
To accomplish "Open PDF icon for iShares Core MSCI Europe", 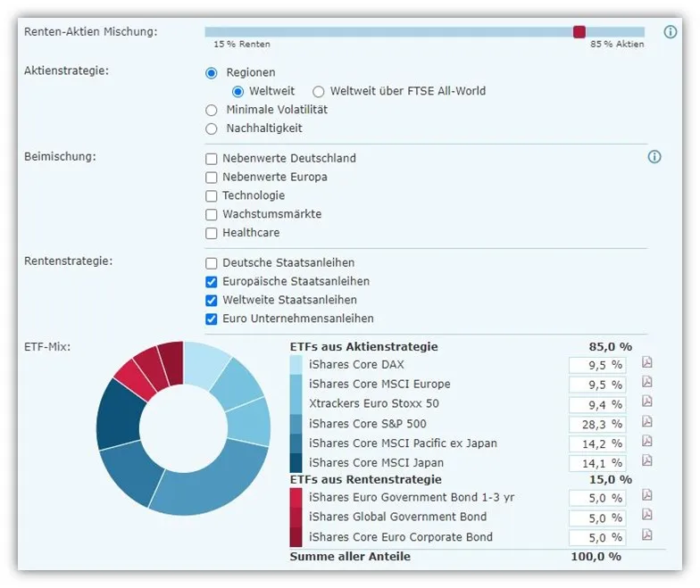I will pos(647,383).
